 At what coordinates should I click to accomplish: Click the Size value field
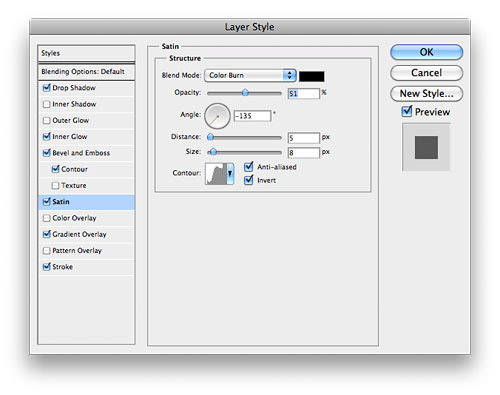click(304, 153)
